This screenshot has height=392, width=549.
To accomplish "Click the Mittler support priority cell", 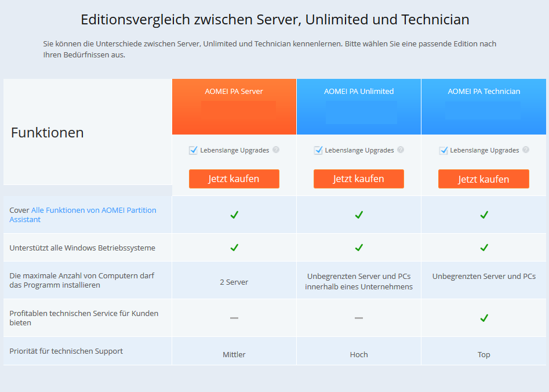I will 234,354.
